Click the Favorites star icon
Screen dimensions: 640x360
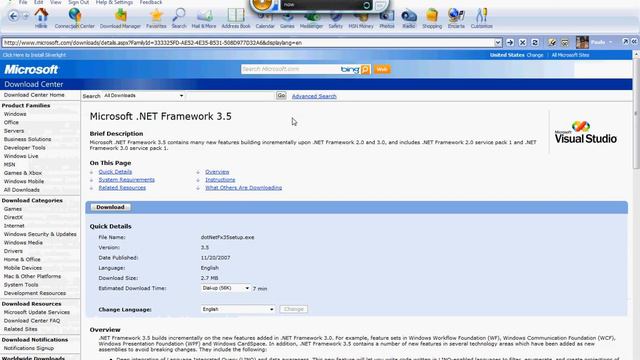click(156, 18)
